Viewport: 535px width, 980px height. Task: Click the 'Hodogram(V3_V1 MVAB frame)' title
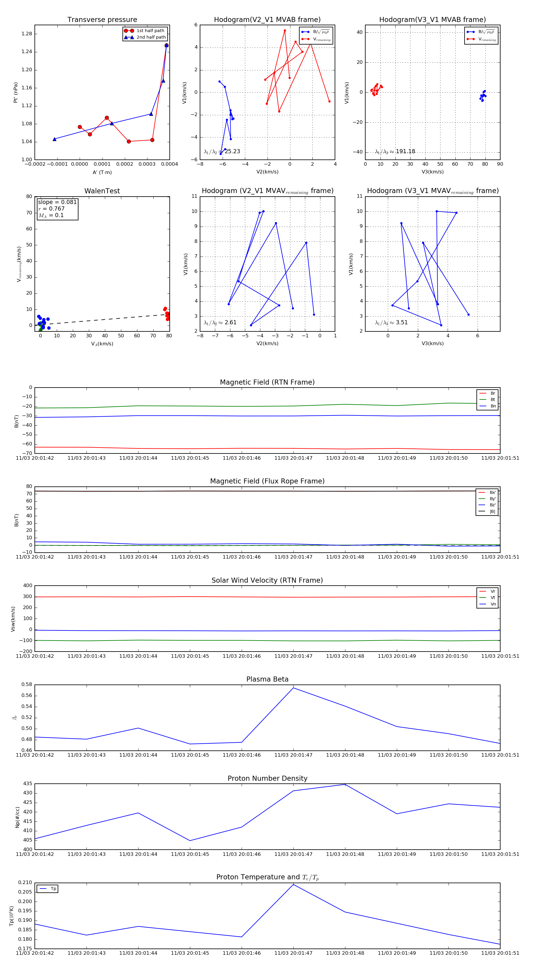pyautogui.click(x=432, y=20)
